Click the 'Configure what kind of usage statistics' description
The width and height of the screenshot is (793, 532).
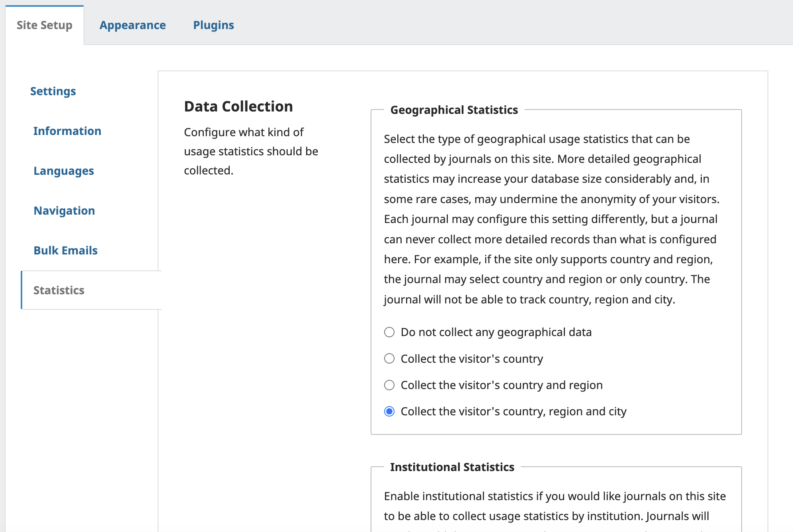[251, 151]
